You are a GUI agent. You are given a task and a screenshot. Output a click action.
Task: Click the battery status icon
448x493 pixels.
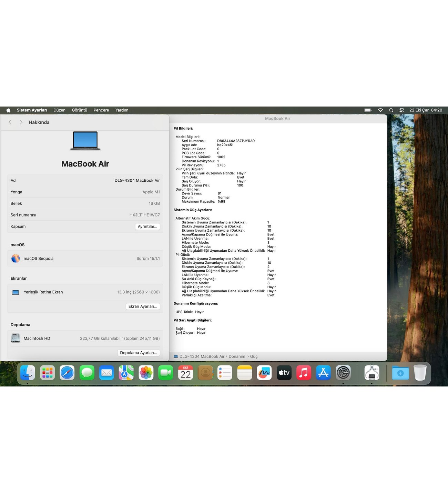coord(368,110)
